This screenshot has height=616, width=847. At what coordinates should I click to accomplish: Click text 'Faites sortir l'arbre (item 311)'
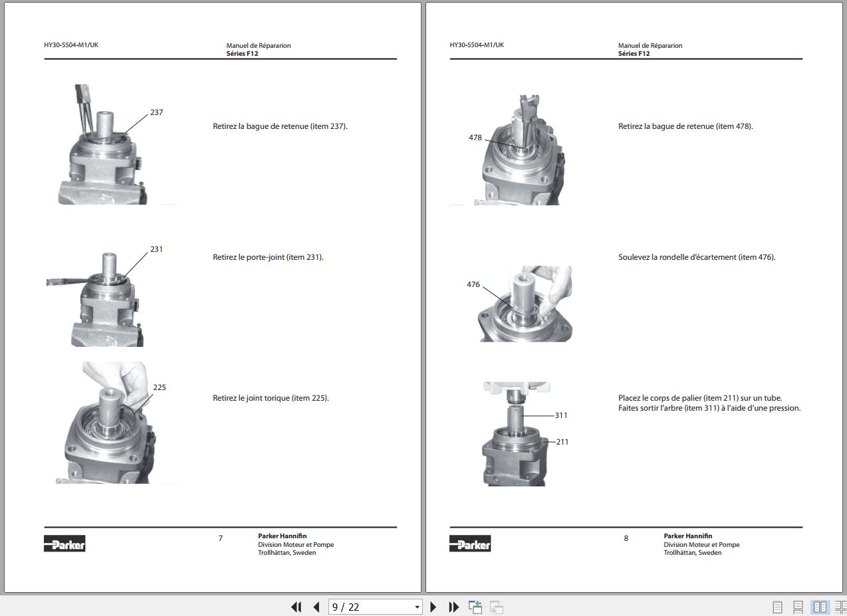(x=669, y=408)
